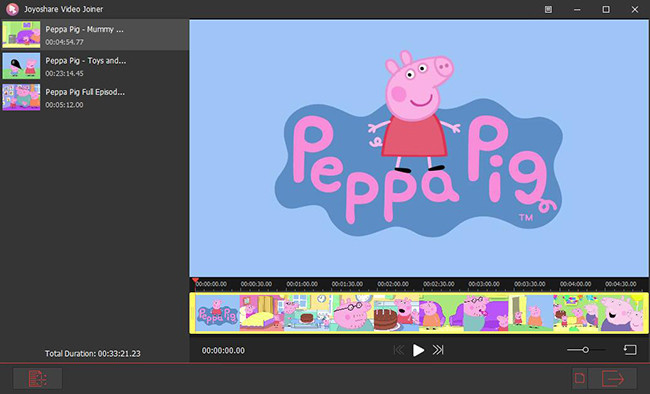Screen dimensions: 650x394
Task: Click the 00:05:12.00 duration text
Action: coord(64,105)
